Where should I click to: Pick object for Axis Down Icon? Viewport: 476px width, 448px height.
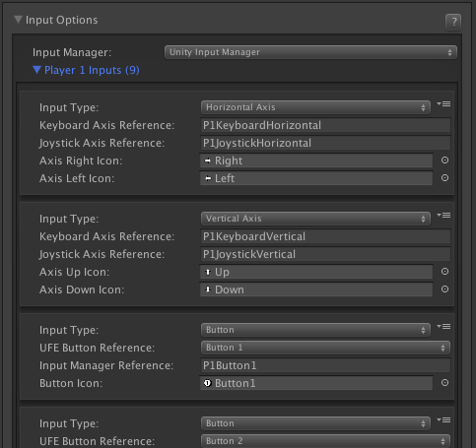coord(444,289)
